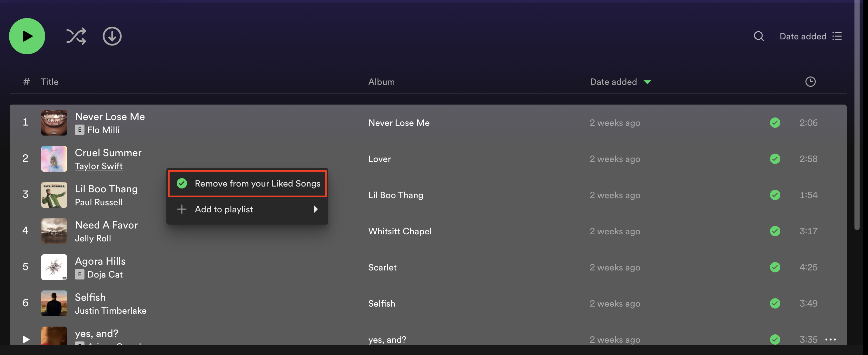Click the Lover album name link

click(379, 158)
